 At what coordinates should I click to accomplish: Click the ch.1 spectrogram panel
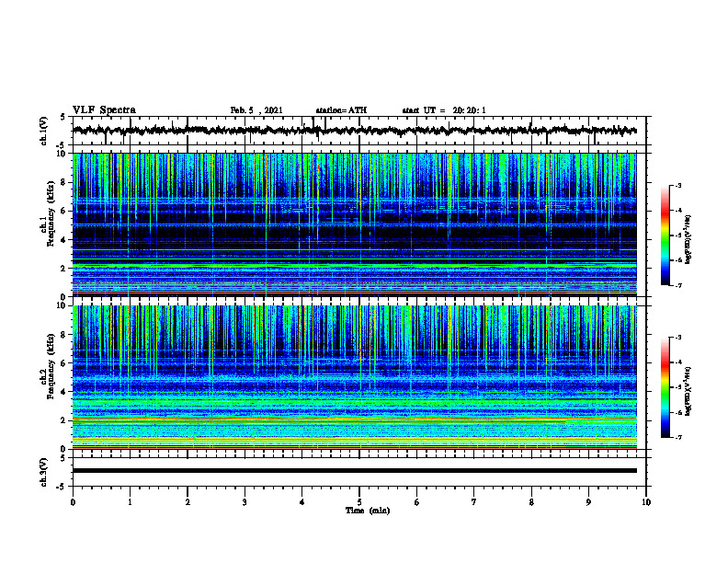click(354, 224)
